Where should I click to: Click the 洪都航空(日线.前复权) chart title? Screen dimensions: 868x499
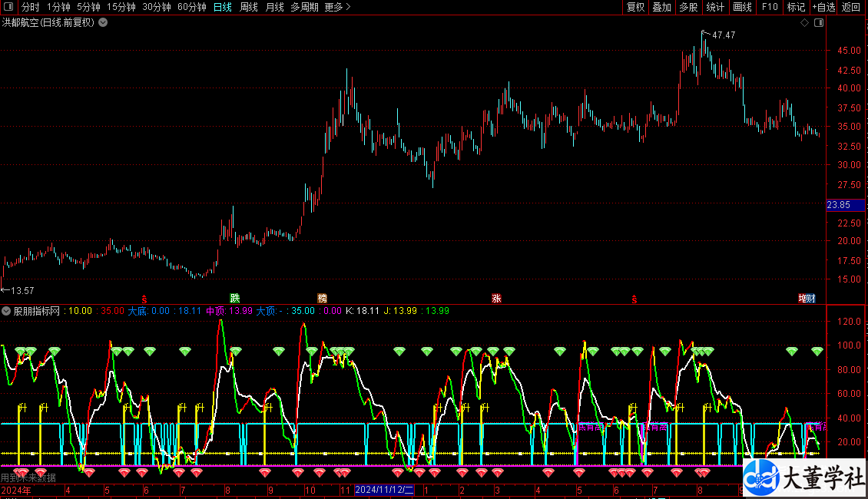(x=48, y=23)
